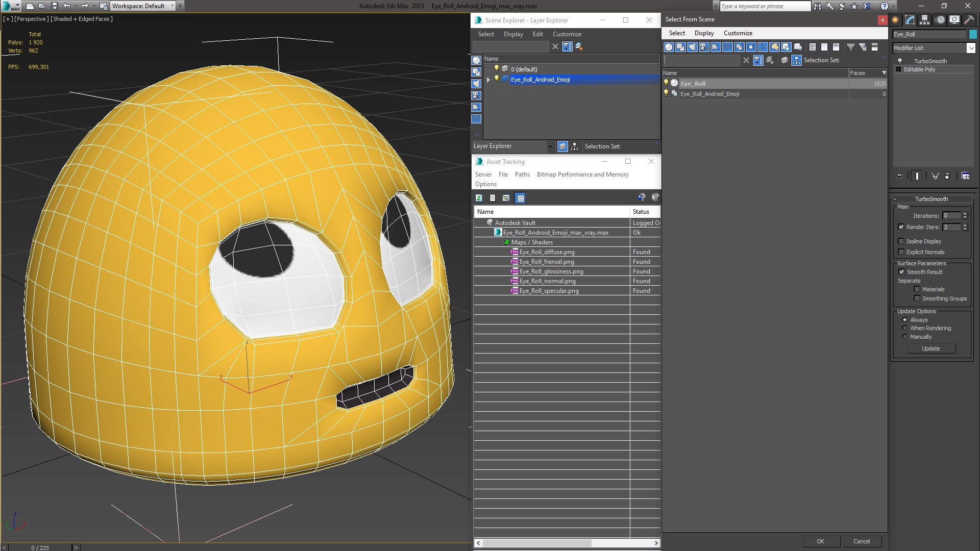Switch to the Utilities hammer tab
The height and width of the screenshot is (551, 980).
pyautogui.click(x=969, y=20)
